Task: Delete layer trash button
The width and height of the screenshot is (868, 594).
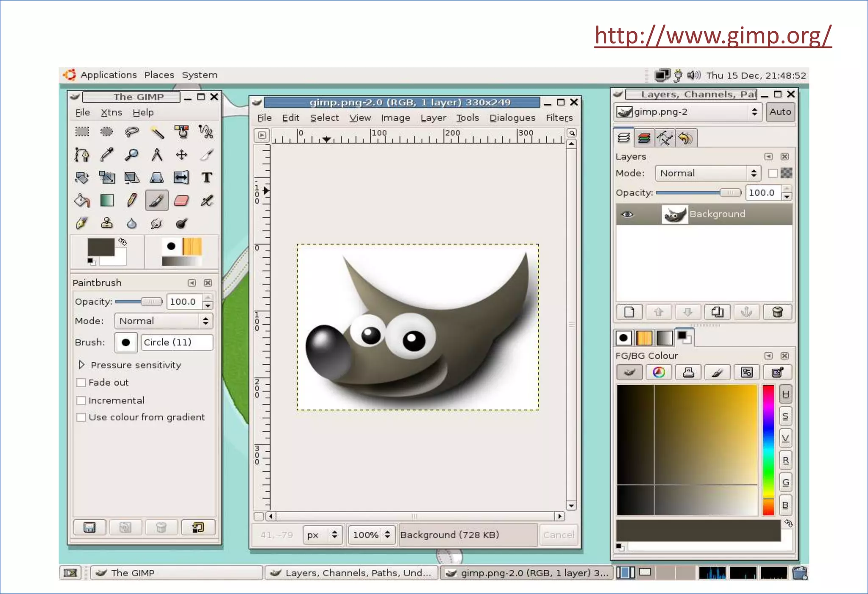Action: pyautogui.click(x=777, y=312)
